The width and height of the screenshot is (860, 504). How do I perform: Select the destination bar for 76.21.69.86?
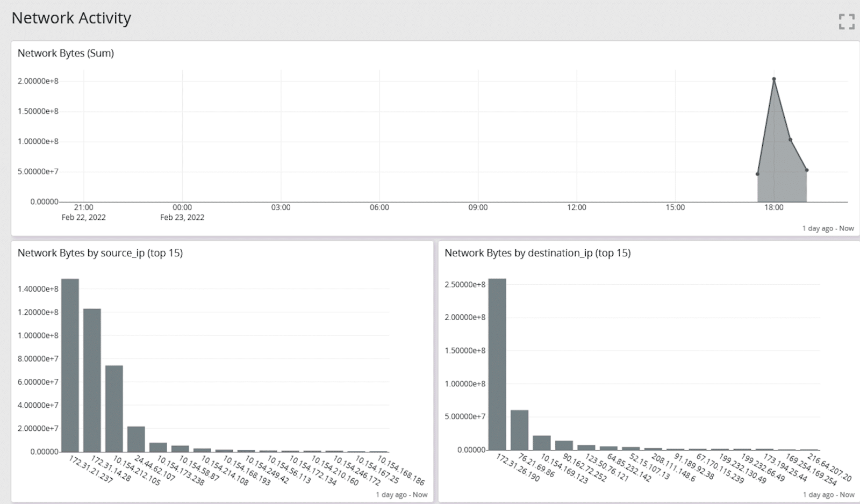519,430
